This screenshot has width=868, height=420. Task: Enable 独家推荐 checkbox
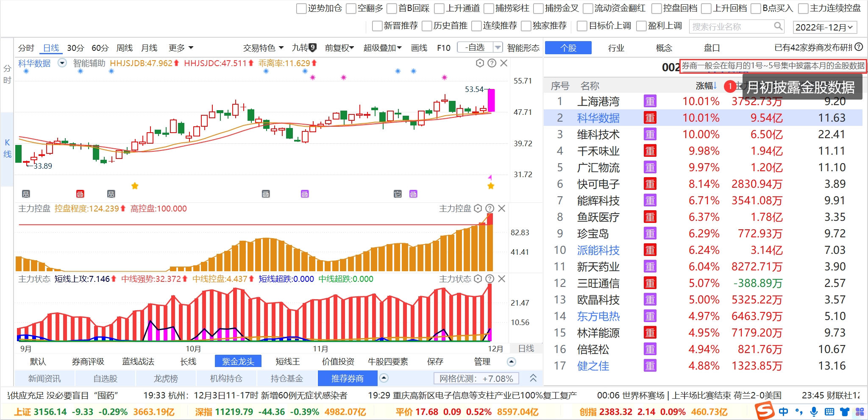click(x=526, y=26)
